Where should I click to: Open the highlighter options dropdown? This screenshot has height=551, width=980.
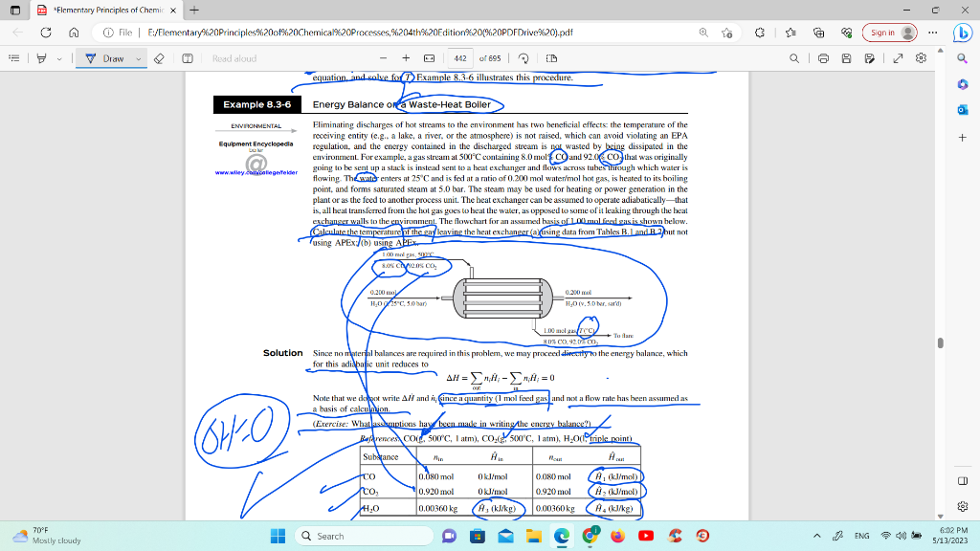point(59,59)
